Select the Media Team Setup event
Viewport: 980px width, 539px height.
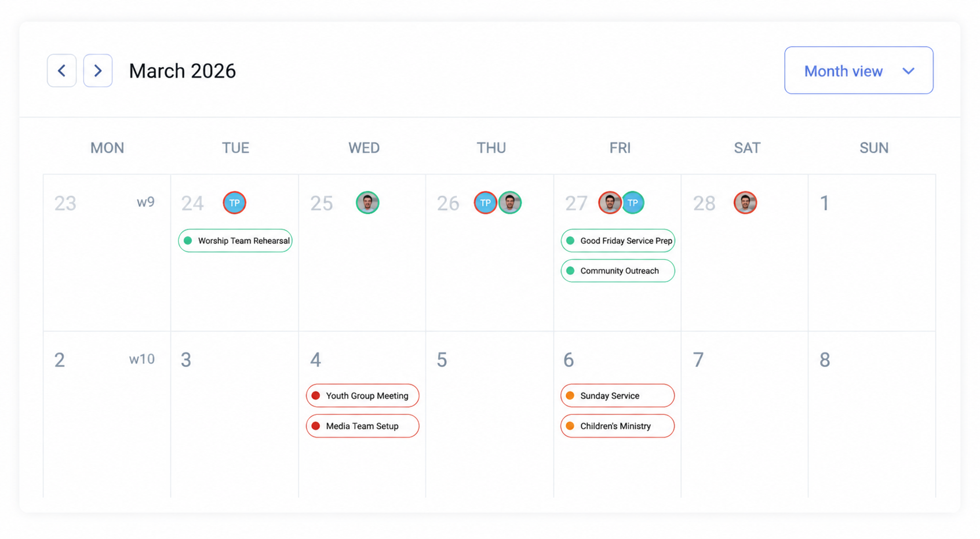[362, 426]
